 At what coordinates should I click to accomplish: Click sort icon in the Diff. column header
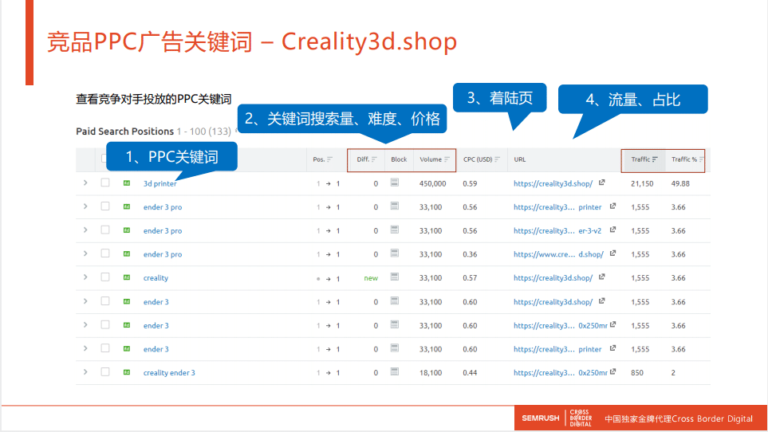374,160
